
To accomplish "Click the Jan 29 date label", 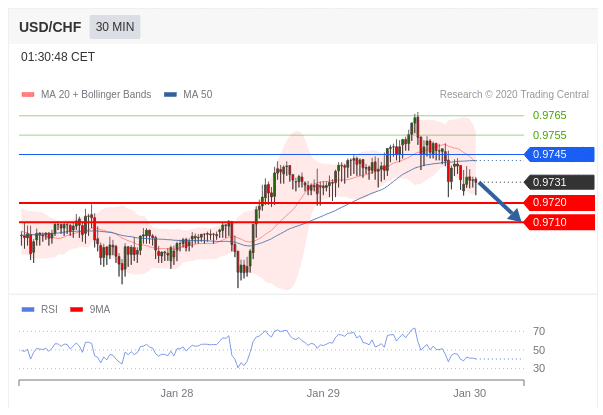I will click(x=323, y=393).
